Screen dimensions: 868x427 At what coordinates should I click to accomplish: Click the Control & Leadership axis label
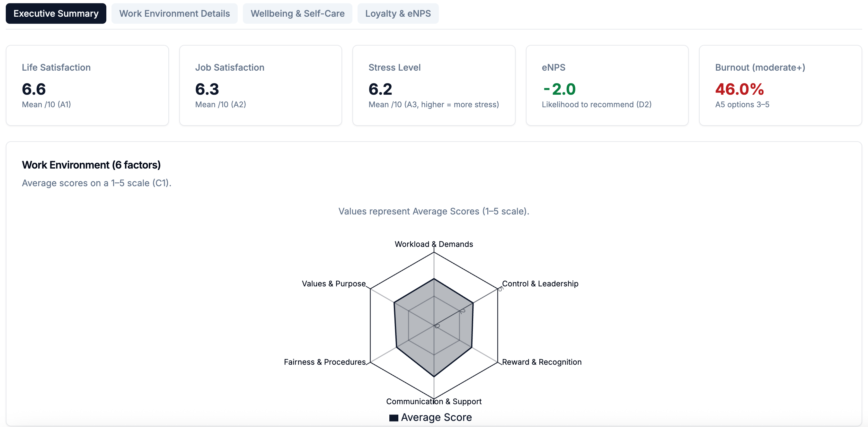[540, 283]
